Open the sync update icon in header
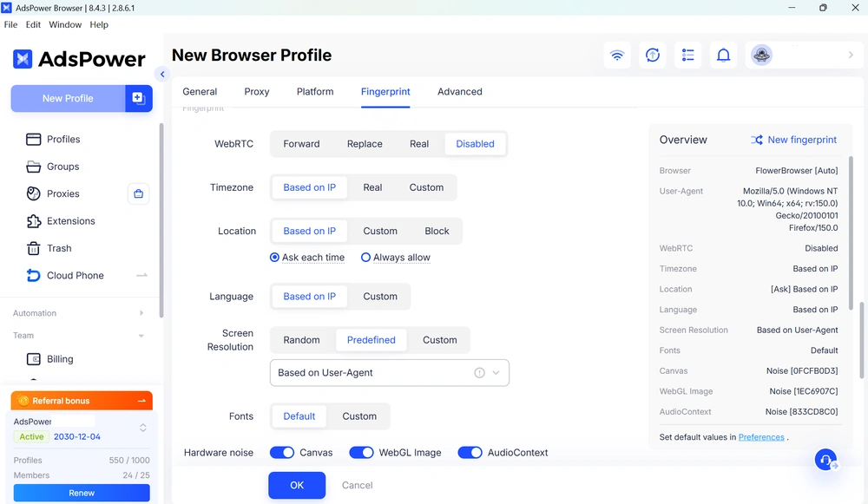 (653, 56)
